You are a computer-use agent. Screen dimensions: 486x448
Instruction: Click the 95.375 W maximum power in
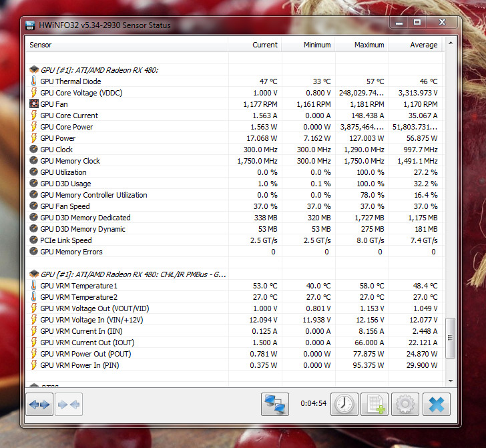coord(369,365)
